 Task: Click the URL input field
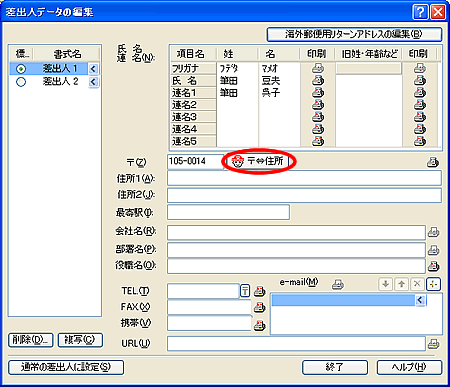(x=296, y=344)
